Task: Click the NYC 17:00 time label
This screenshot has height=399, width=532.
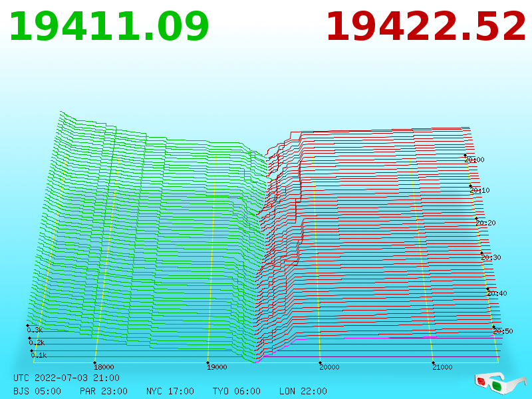Action: point(170,391)
